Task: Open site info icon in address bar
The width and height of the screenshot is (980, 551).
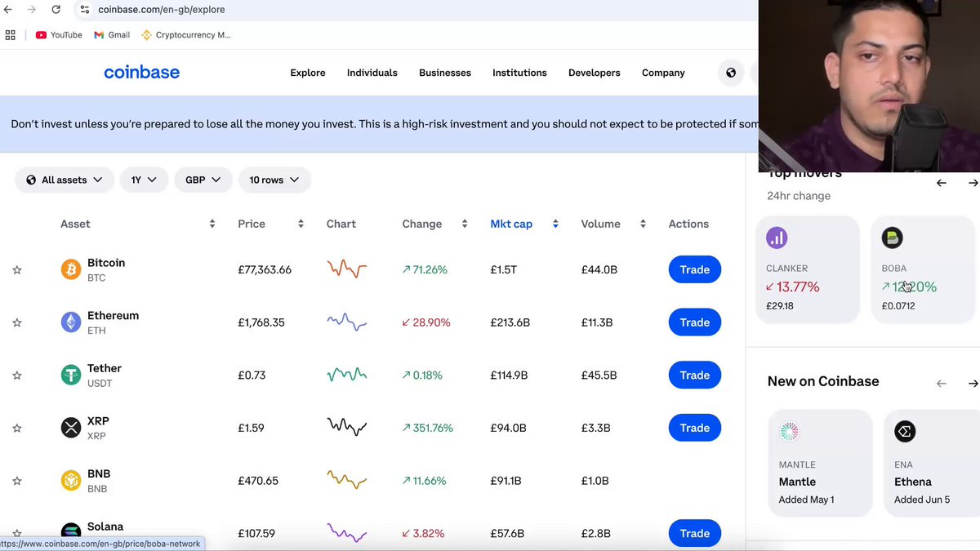Action: click(84, 10)
